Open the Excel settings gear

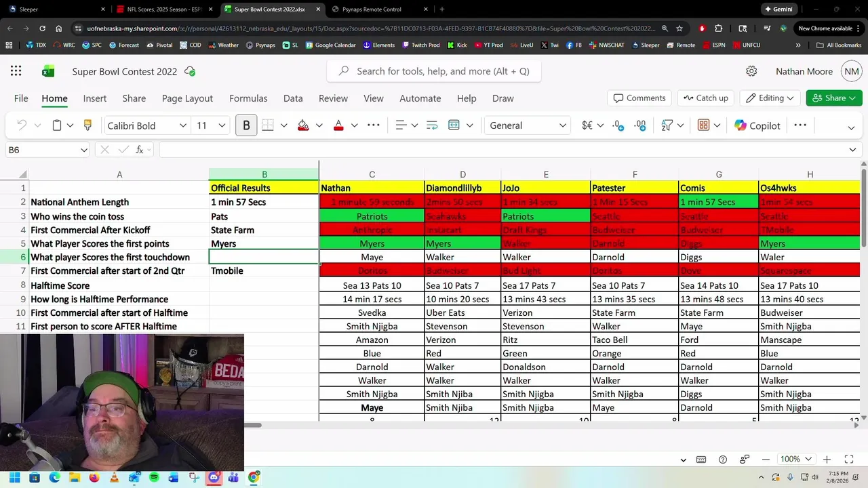tap(751, 71)
